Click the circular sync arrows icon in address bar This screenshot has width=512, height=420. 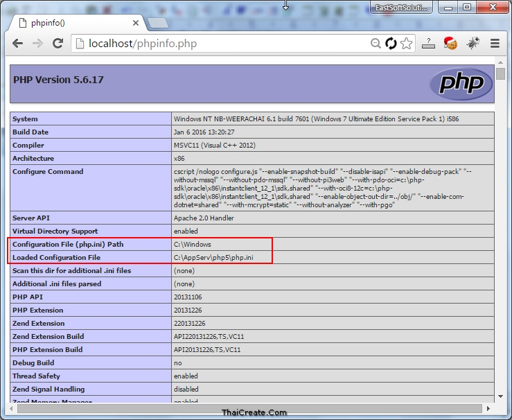pyautogui.click(x=391, y=44)
